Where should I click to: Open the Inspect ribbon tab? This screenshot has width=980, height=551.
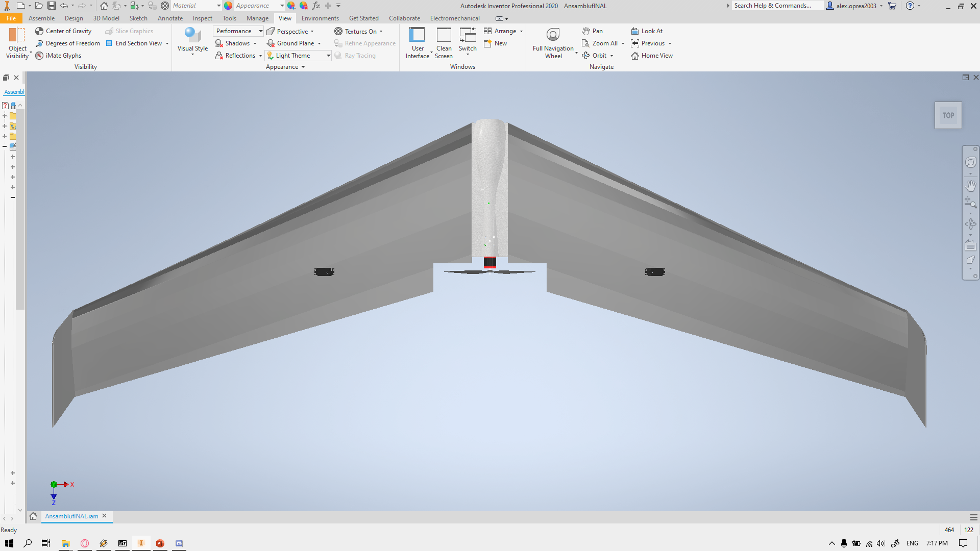(x=202, y=18)
